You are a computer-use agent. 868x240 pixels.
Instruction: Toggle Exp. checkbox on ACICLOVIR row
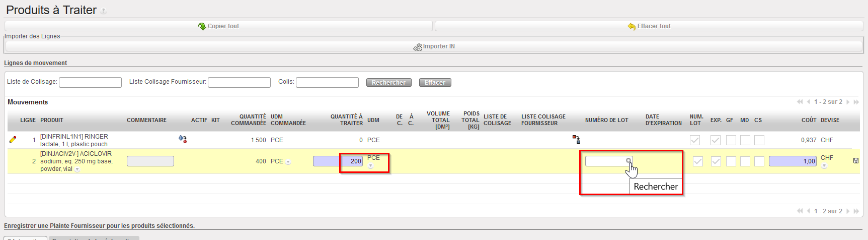tap(716, 161)
